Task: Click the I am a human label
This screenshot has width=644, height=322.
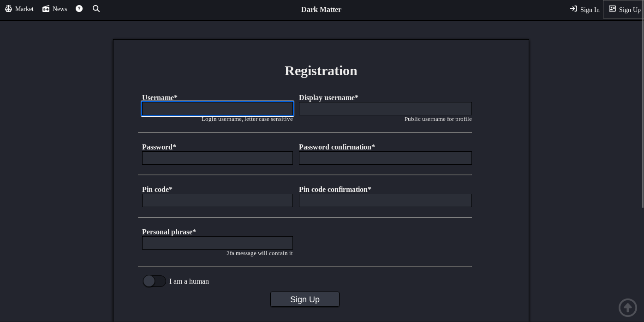Action: pos(189,281)
